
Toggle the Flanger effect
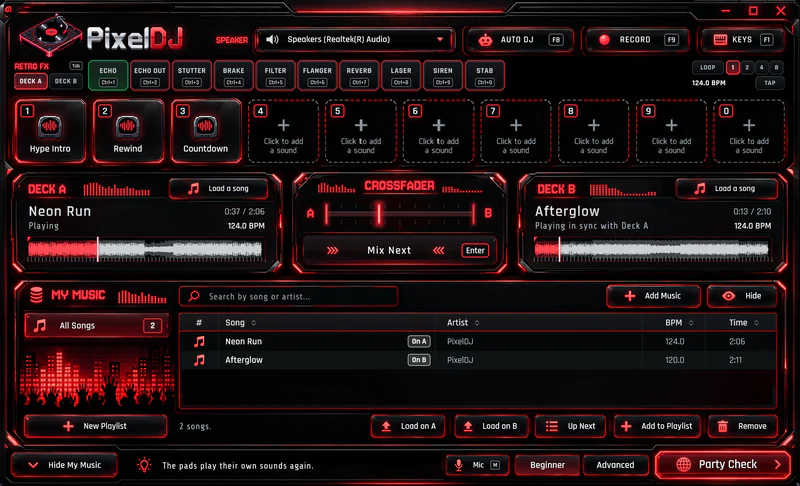tap(317, 75)
